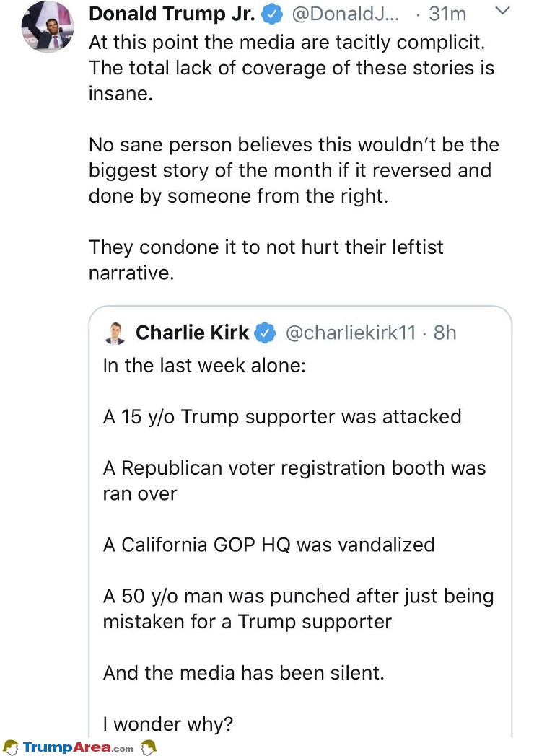Open the Charlie Kirk display name link
Image resolution: width=534 pixels, height=756 pixels.
[x=192, y=333]
